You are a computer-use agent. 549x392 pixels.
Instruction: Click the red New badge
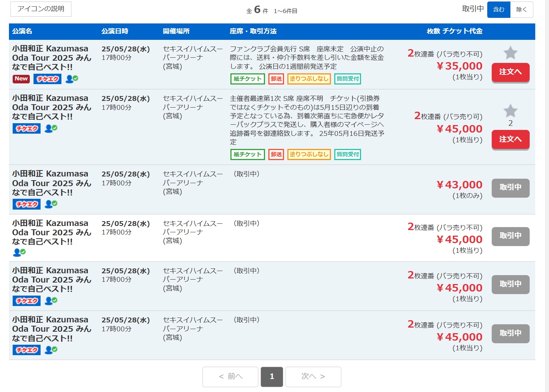pyautogui.click(x=21, y=79)
